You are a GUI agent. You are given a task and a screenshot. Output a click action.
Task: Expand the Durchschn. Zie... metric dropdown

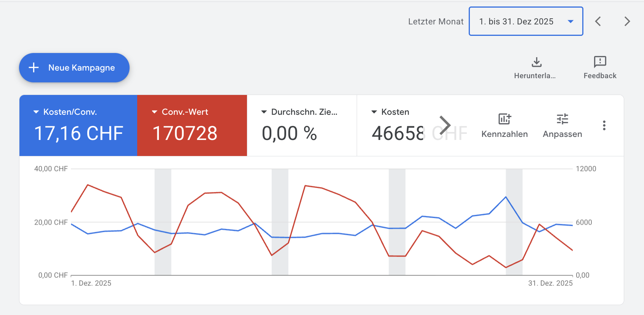point(264,112)
